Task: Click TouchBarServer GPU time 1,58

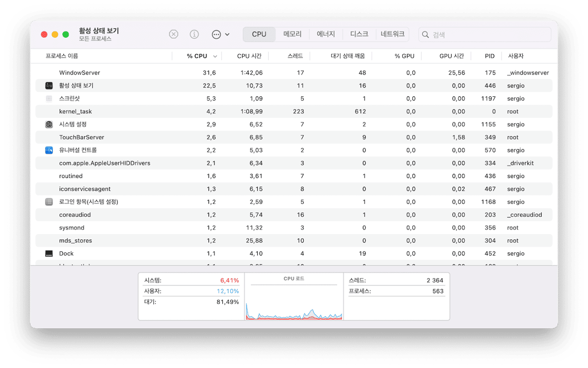Action: 458,137
